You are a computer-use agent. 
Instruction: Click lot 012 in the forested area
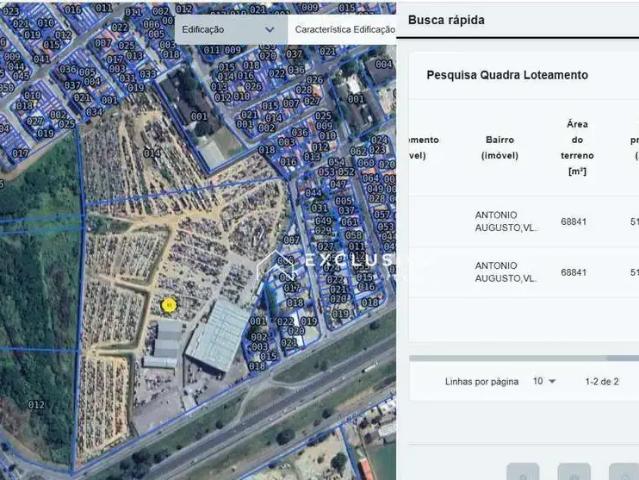(36, 404)
